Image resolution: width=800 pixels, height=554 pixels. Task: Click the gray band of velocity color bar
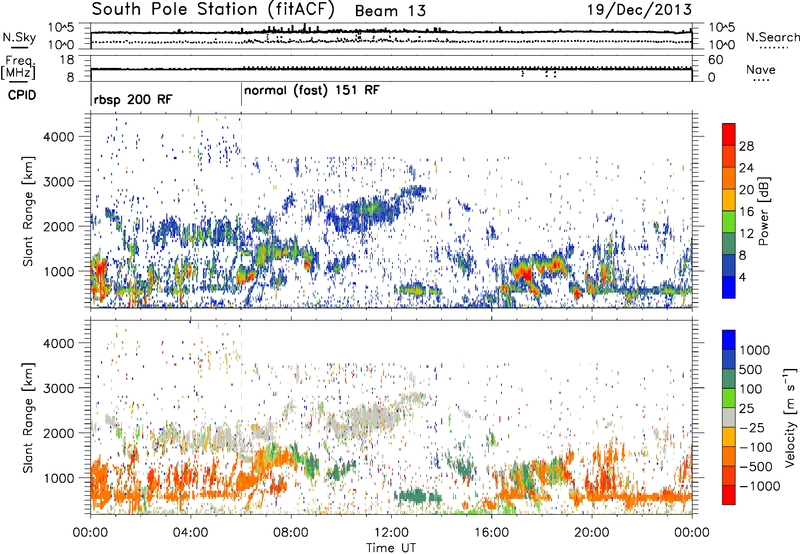click(729, 418)
